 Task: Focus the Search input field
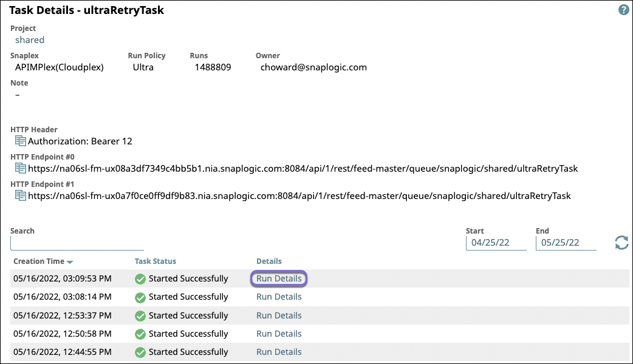click(x=77, y=243)
